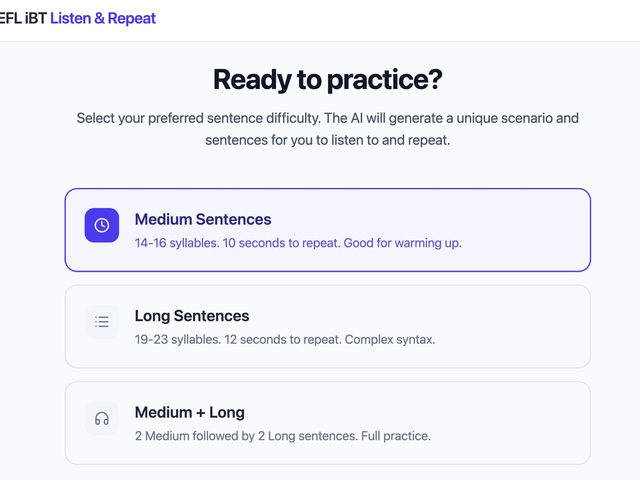
Task: Click the 'Ready to practice?' heading
Action: pyautogui.click(x=328, y=79)
